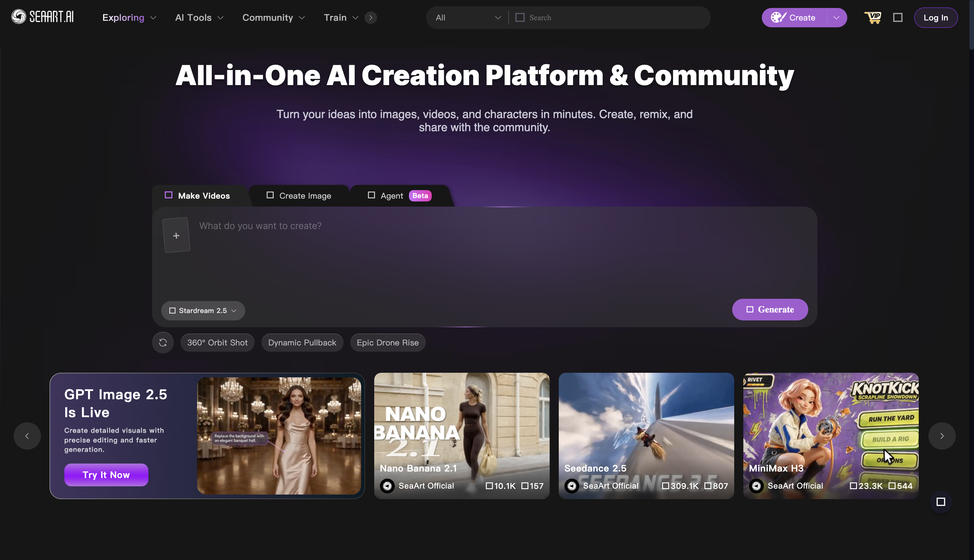Click the Nano Banana 2.1 title text
Viewport: 974px width, 560px height.
pyautogui.click(x=418, y=468)
